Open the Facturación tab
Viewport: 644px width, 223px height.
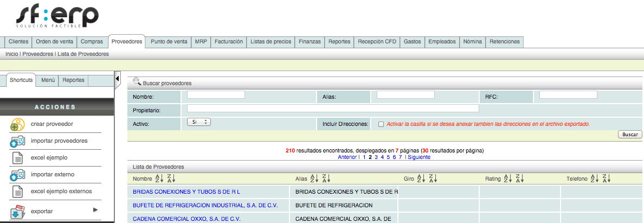tap(228, 42)
